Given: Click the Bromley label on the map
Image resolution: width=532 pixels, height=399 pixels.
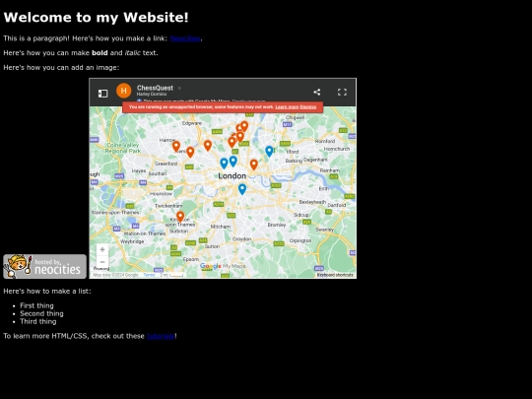Looking at the screenshot, I should (x=277, y=225).
